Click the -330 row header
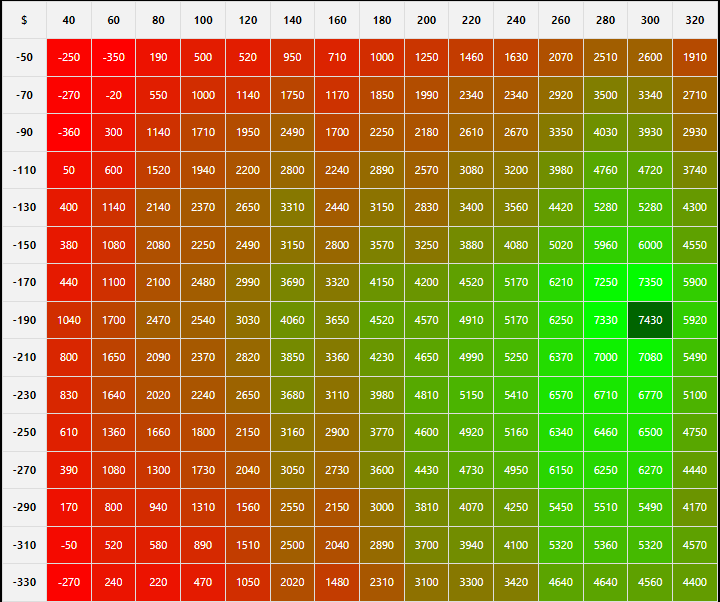Viewport: 720px width, 602px height. point(24,582)
